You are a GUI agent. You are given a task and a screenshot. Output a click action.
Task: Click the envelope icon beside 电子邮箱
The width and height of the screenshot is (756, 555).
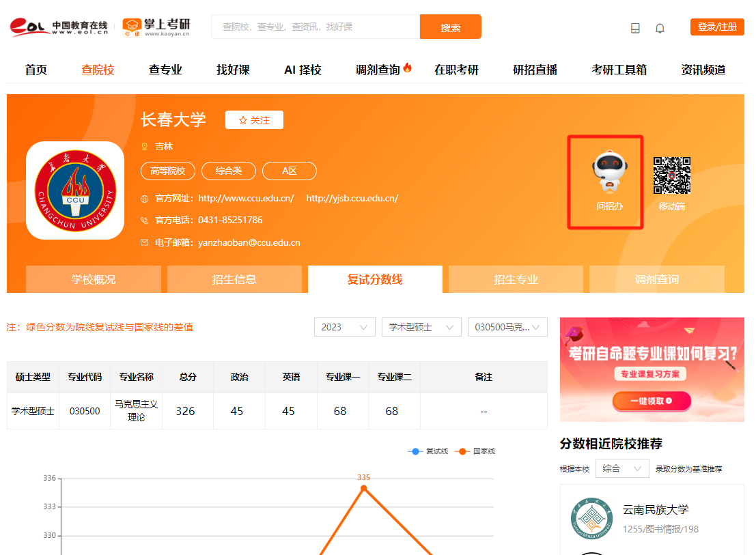[x=144, y=242]
